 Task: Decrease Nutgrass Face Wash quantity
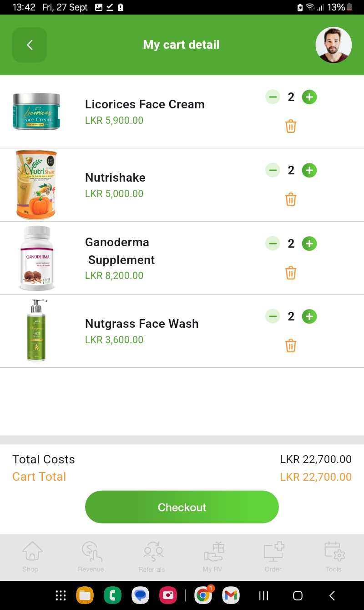pos(273,316)
